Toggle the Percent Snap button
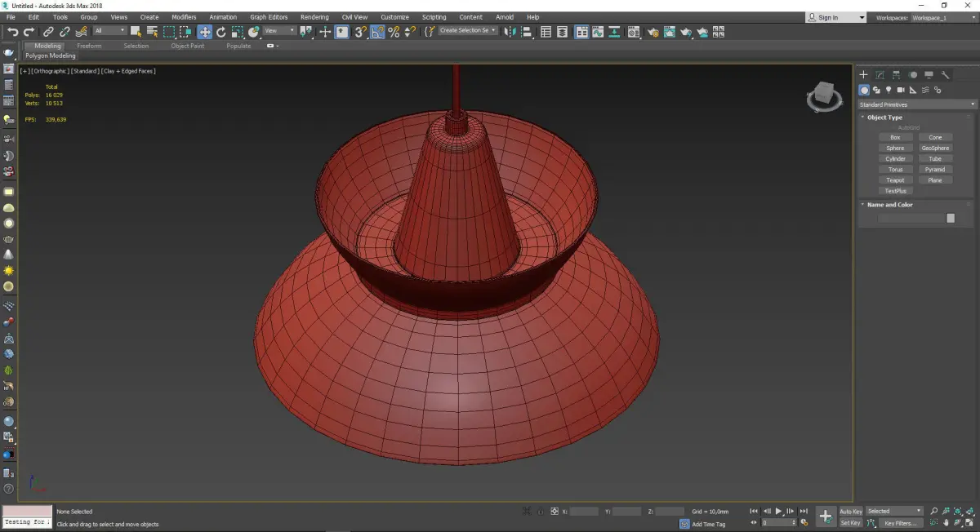Screen dimensions: 980x532 pos(394,32)
